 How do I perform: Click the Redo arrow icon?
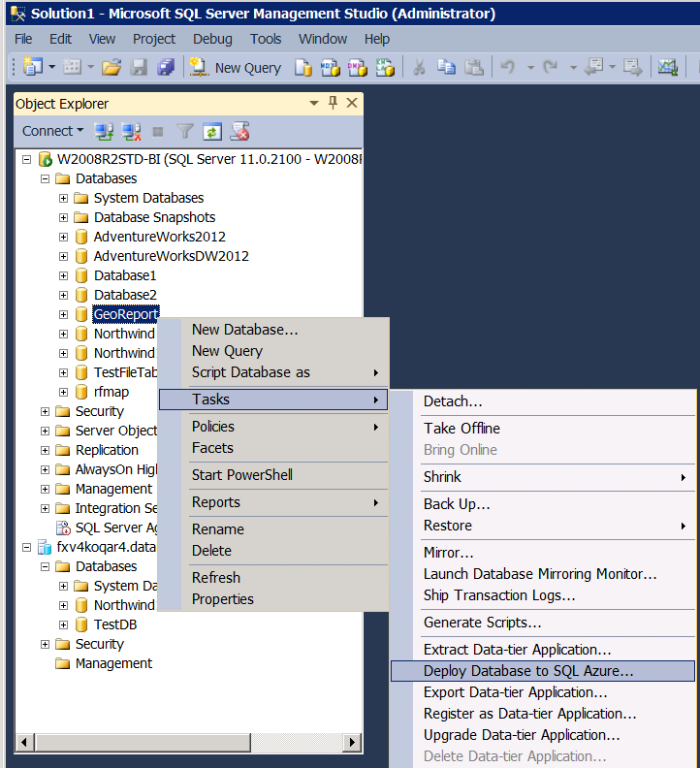[551, 67]
